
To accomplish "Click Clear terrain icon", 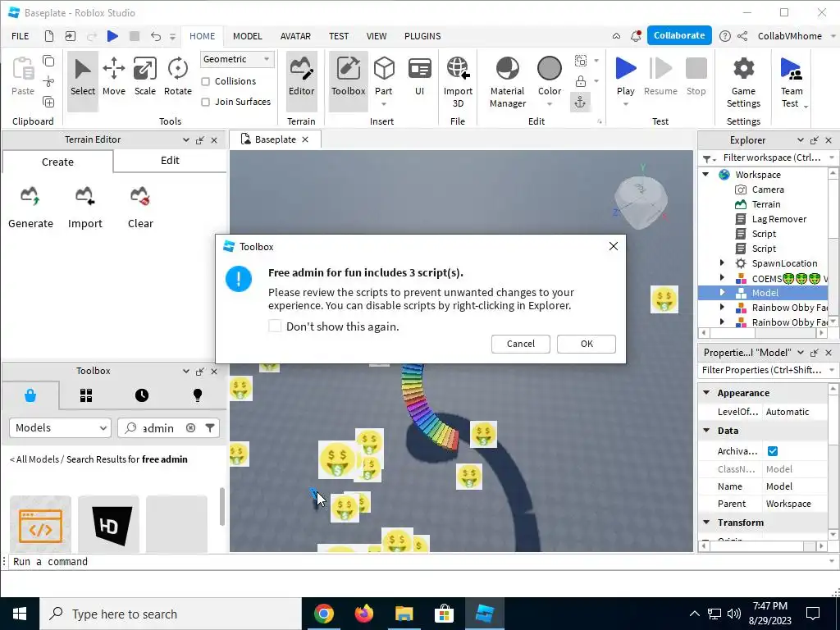I will point(140,208).
